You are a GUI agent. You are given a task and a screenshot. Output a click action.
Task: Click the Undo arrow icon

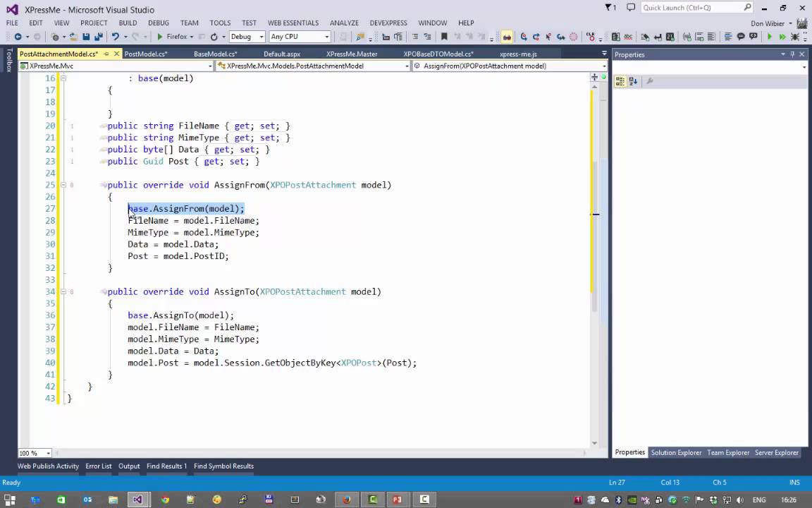tap(115, 37)
